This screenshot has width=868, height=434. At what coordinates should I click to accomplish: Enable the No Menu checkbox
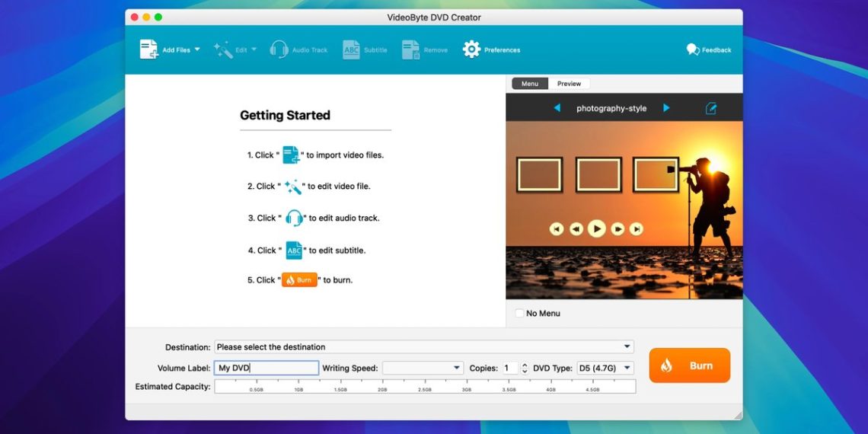point(519,313)
